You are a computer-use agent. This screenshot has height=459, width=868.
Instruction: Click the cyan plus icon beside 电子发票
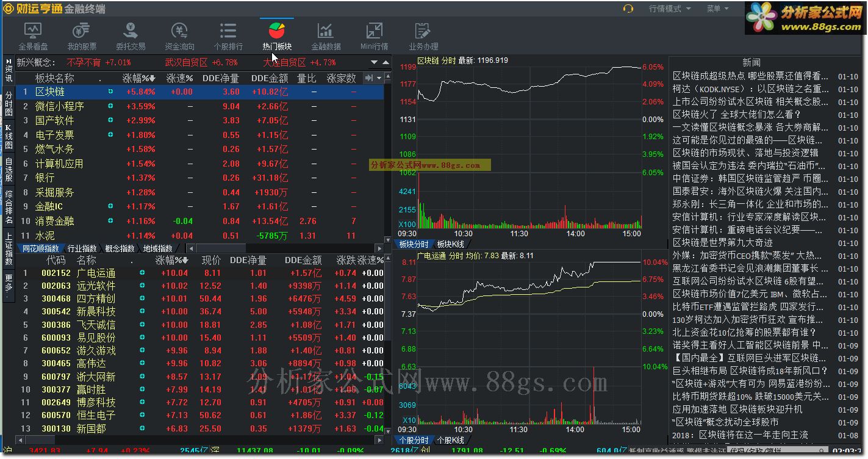click(110, 134)
